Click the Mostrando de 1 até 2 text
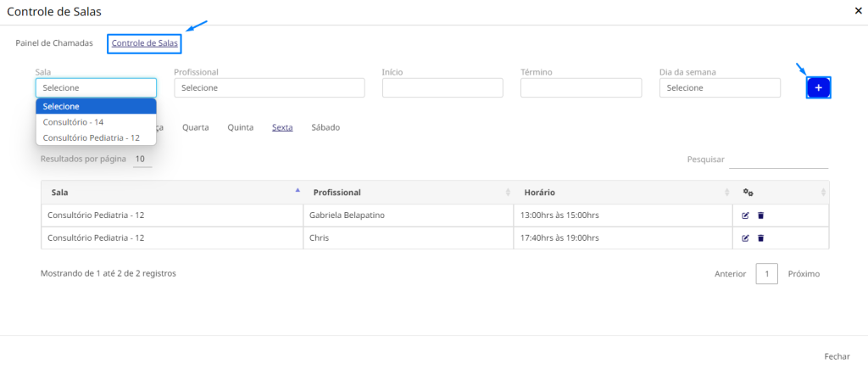The image size is (868, 375). coord(108,273)
